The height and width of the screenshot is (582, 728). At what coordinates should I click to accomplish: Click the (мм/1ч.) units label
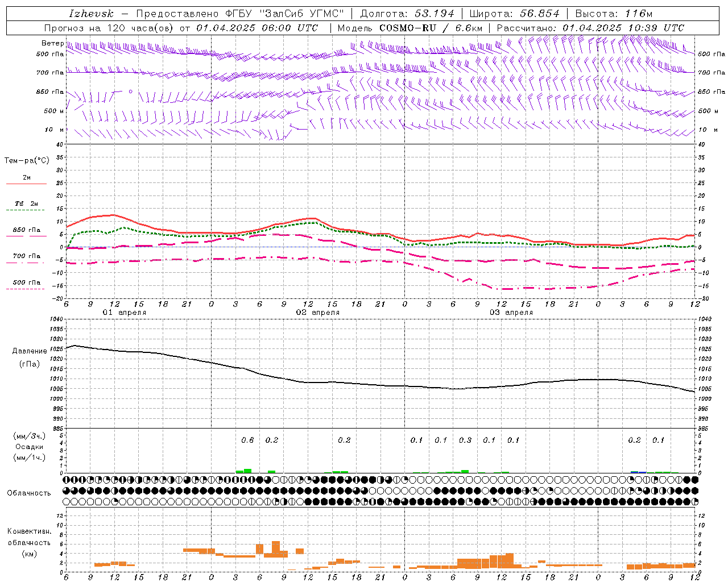pos(29,458)
